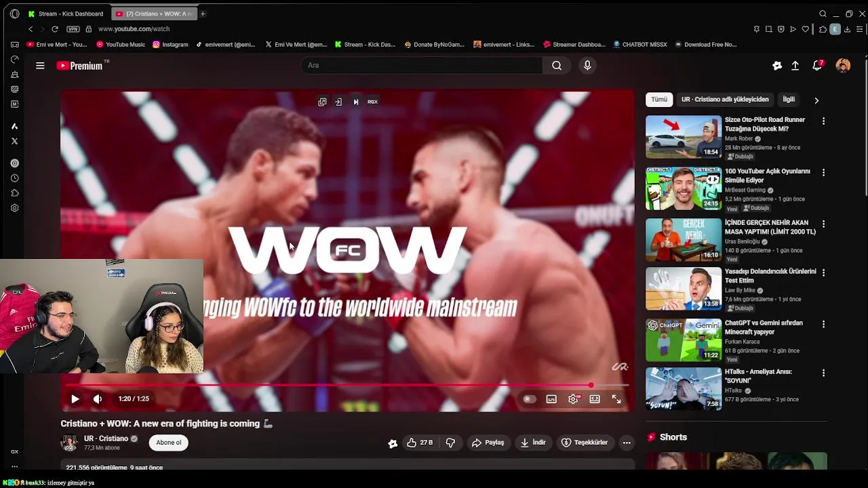Open options for the Law By Mike video

tap(823, 273)
